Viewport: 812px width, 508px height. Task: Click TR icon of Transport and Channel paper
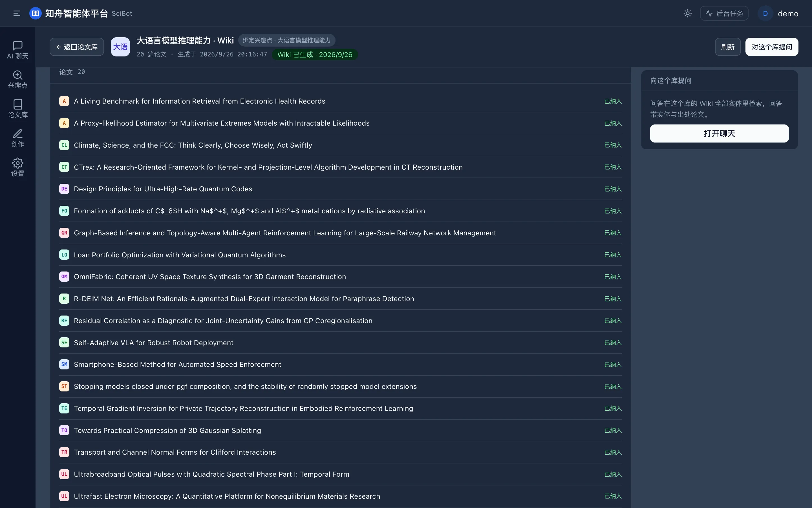tap(64, 452)
